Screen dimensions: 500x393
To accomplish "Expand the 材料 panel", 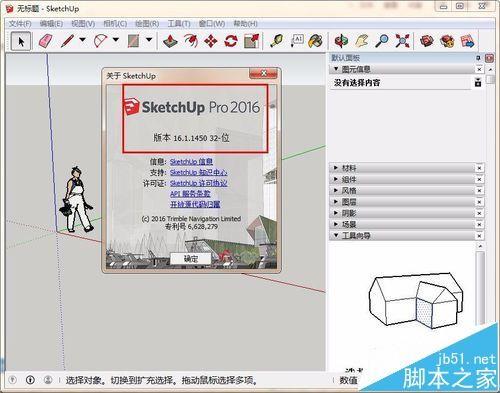I will (336, 168).
